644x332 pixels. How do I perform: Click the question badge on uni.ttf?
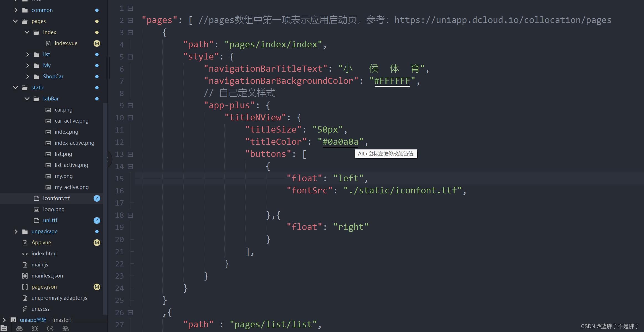tap(97, 221)
